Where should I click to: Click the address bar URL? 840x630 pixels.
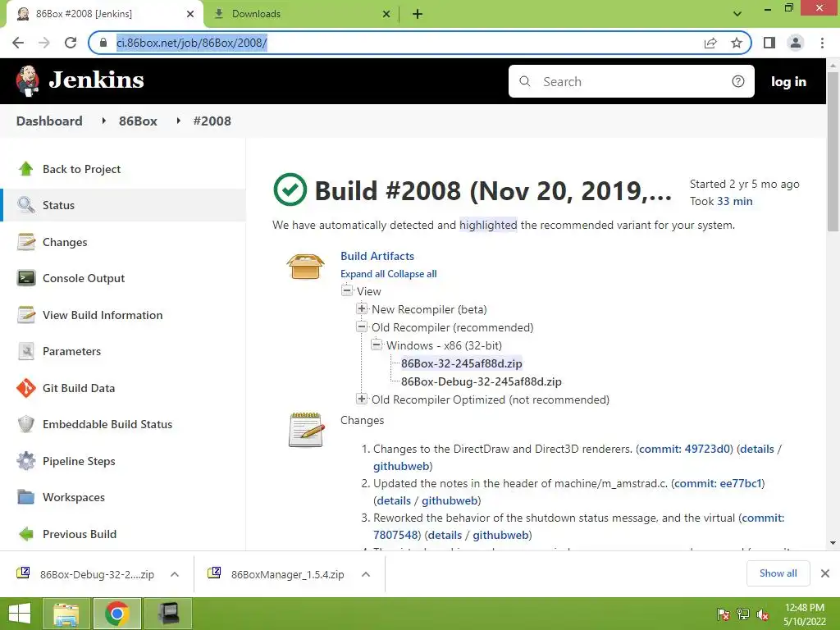[x=192, y=43]
